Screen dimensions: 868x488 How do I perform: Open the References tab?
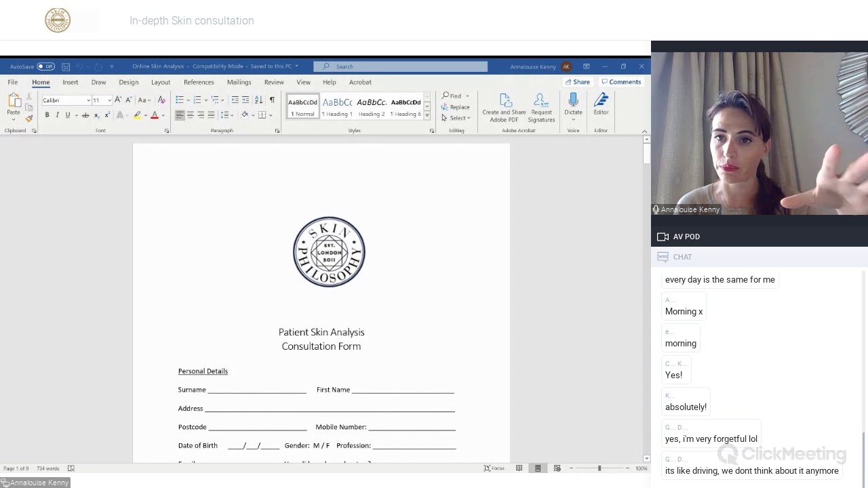(x=199, y=82)
